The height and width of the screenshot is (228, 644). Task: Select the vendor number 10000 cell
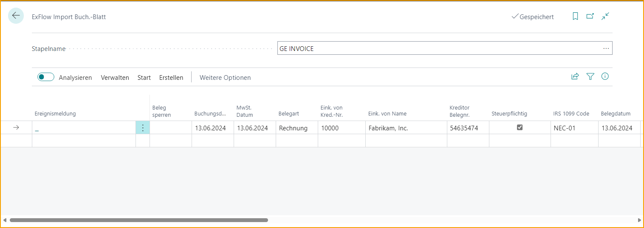point(342,128)
